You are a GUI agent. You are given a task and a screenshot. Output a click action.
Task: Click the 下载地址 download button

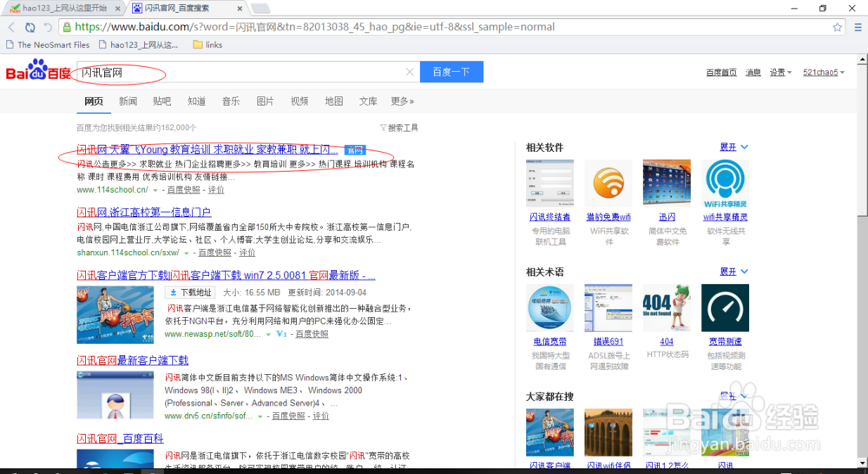click(190, 293)
